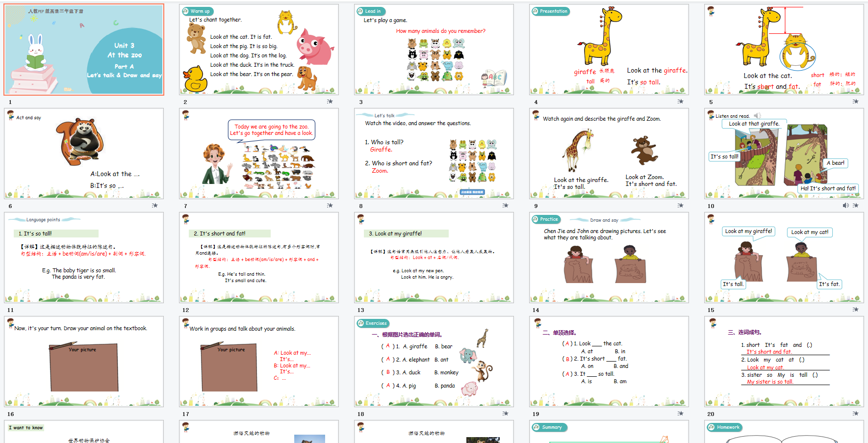Image resolution: width=868 pixels, height=443 pixels.
Task: Select the Let's talk questions slide 8
Action: coord(434,154)
